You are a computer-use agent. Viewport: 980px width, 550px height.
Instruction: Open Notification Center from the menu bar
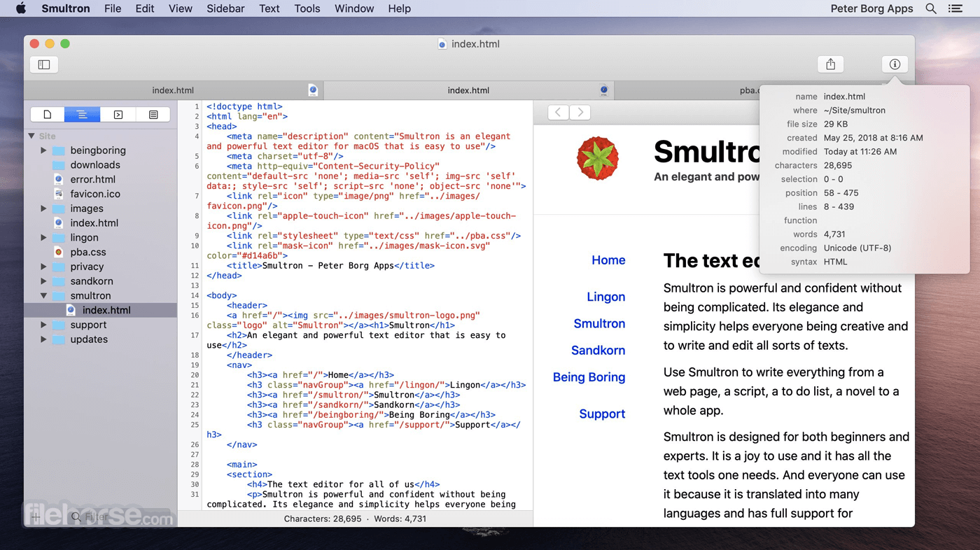coord(955,8)
